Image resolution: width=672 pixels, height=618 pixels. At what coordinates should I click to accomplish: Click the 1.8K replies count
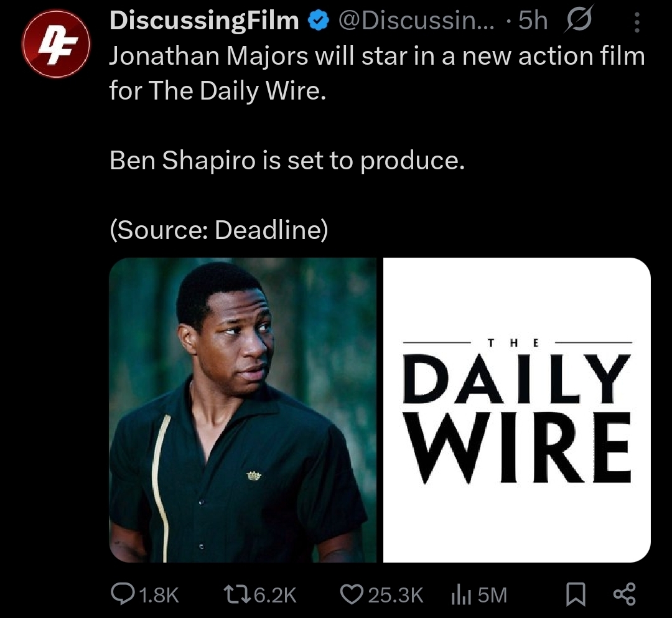pyautogui.click(x=159, y=595)
